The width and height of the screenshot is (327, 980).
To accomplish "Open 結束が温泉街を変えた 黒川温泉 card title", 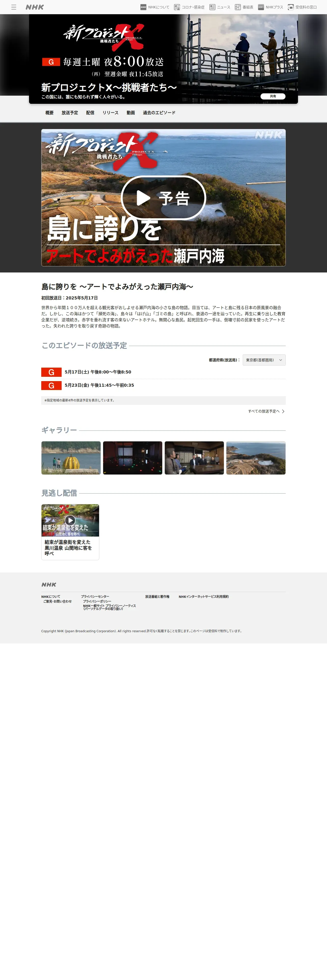I will 68,548.
